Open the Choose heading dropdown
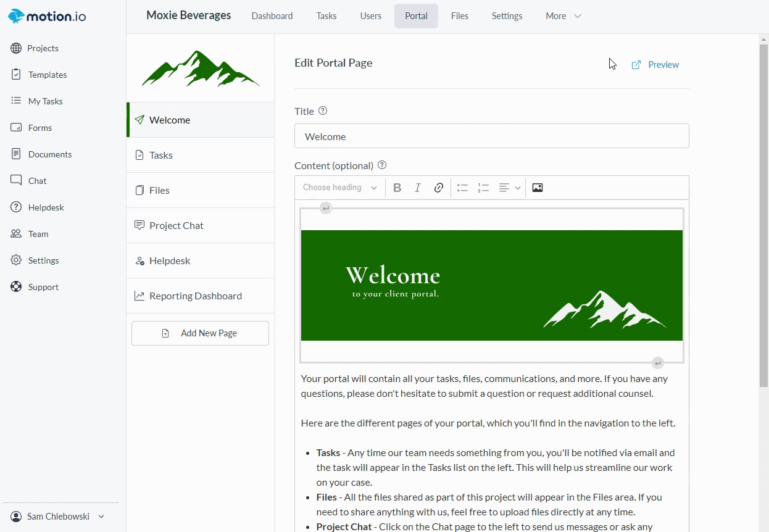This screenshot has height=532, width=769. [x=340, y=188]
